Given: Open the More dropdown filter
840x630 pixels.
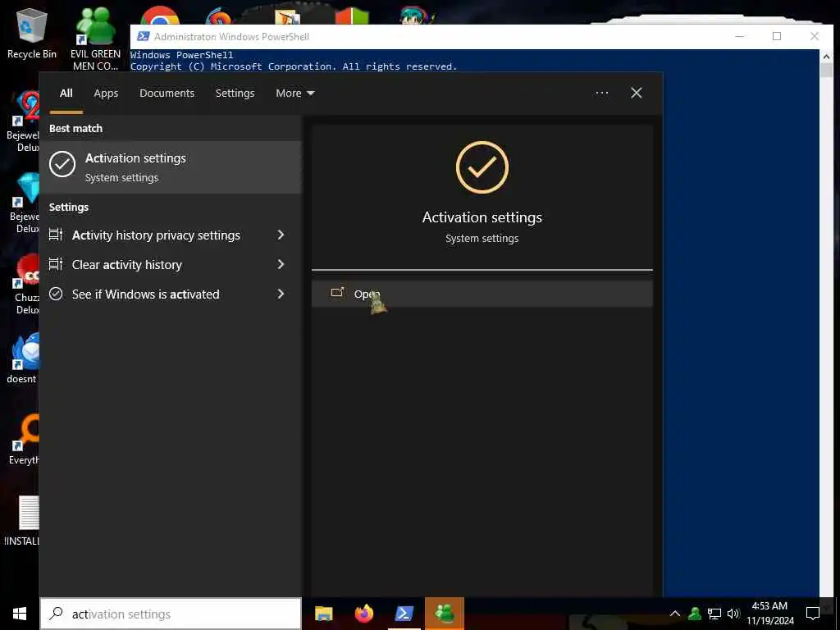Looking at the screenshot, I should [294, 94].
